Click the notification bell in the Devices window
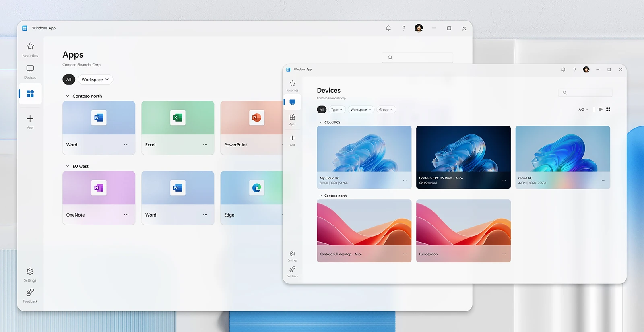The width and height of the screenshot is (644, 332). (563, 70)
